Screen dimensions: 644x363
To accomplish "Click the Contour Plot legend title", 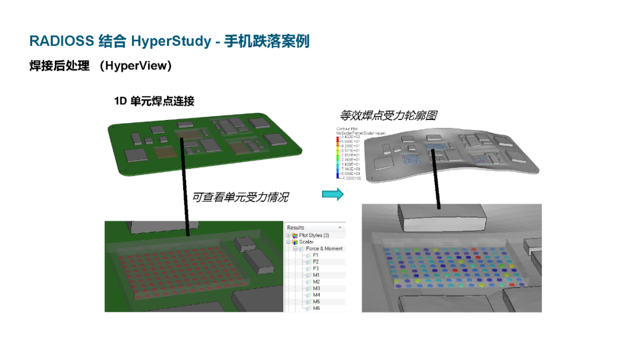I will point(347,129).
